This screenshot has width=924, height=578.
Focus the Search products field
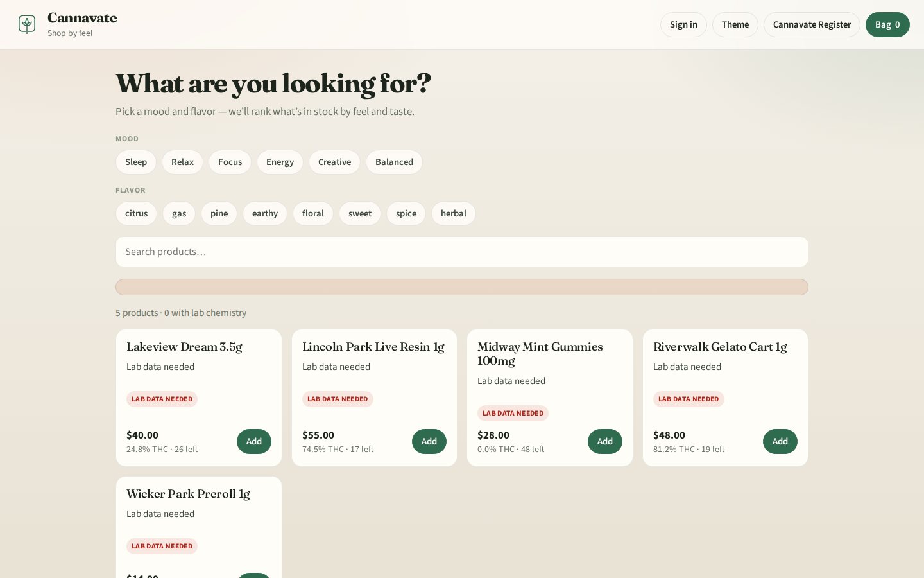point(462,252)
